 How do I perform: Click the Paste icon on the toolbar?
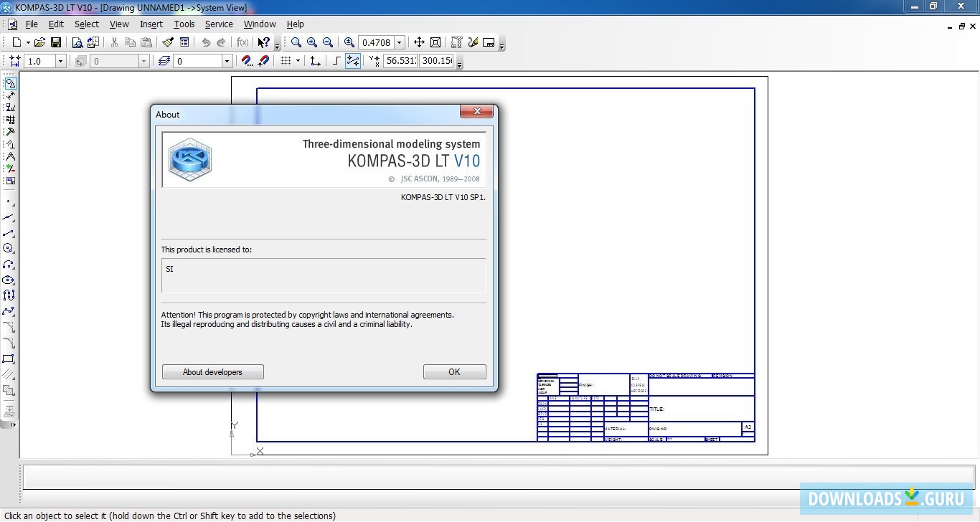(146, 42)
